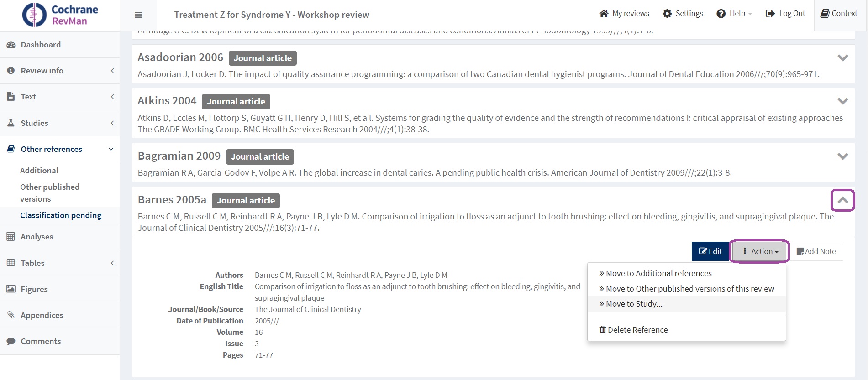Open the Dashboard via its sidebar icon

pyautogui.click(x=11, y=45)
